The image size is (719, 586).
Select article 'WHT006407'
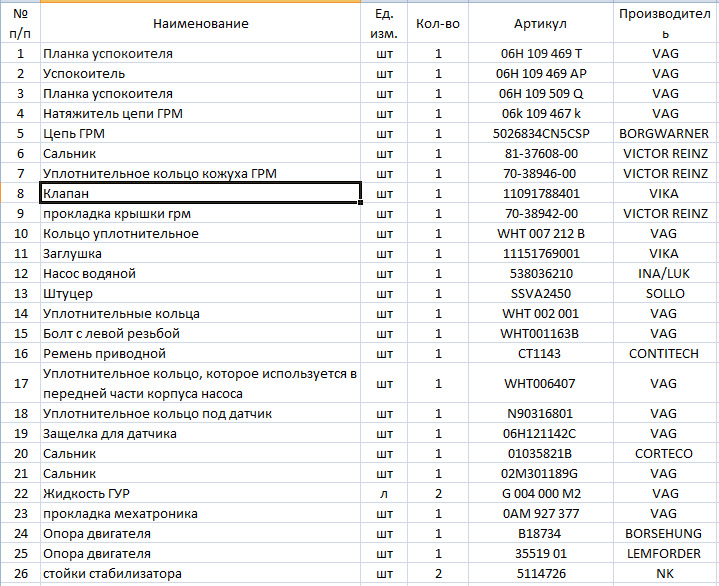point(541,383)
